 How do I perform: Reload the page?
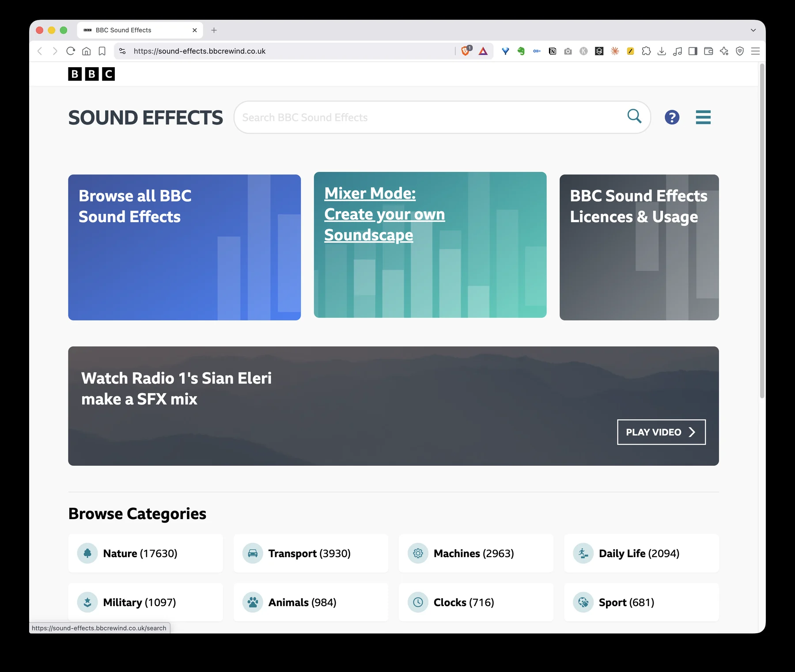[71, 51]
